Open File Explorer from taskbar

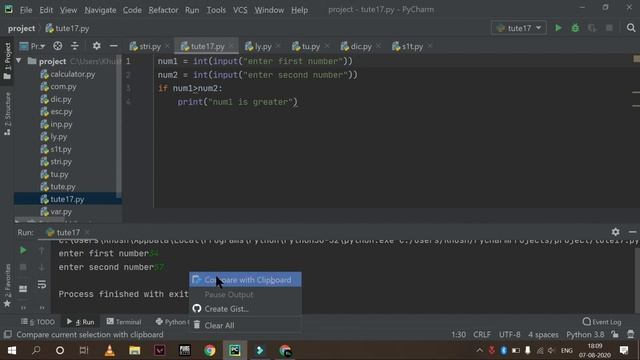pos(135,350)
